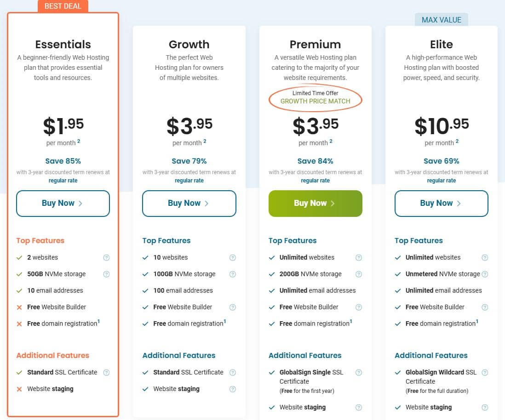Open help icon for Elite Unmetered NVMe storage
The height and width of the screenshot is (420, 505).
coord(485,274)
